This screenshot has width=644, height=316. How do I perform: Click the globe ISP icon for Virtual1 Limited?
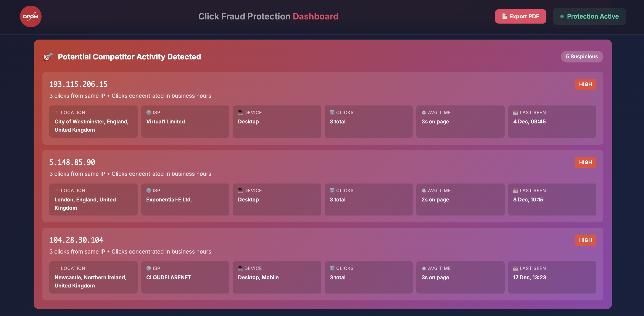pos(148,112)
